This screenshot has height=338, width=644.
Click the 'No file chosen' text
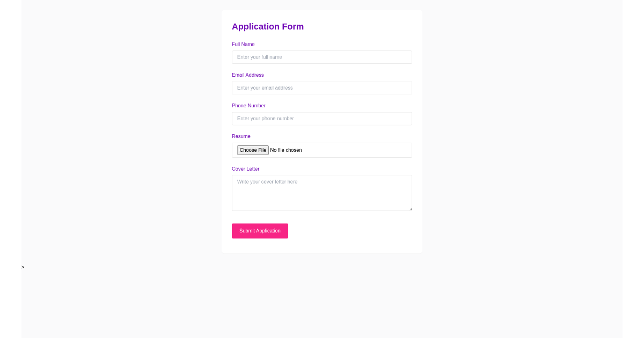tap(286, 150)
